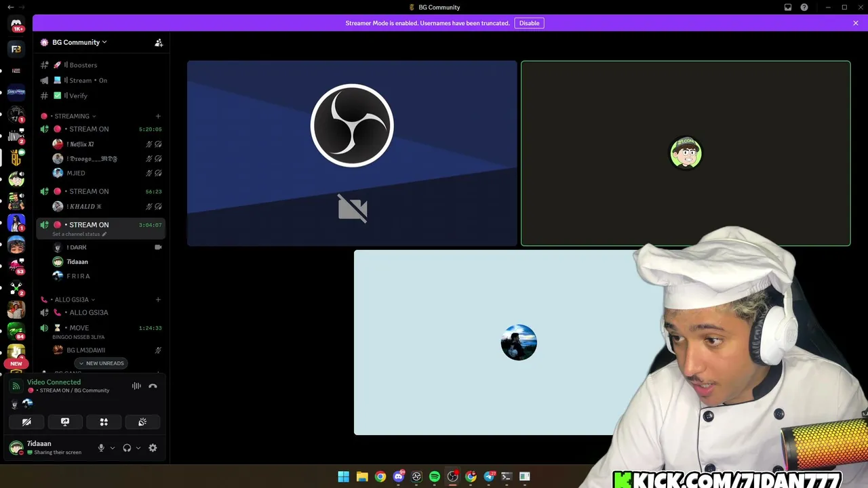The width and height of the screenshot is (868, 488).
Task: Join STREAM ON voice channel with 5:20:05 timer
Action: 100,129
